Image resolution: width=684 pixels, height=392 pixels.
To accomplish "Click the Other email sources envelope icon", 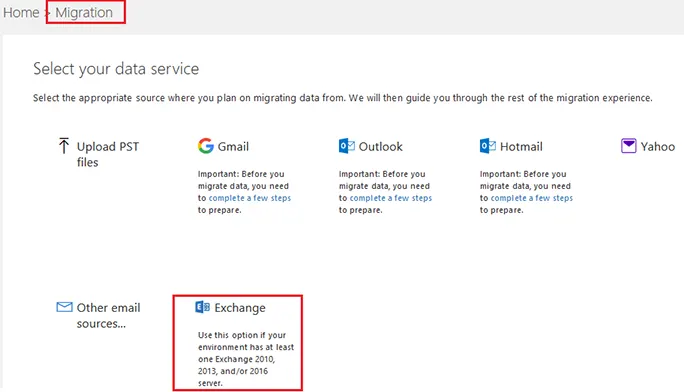I will [x=64, y=307].
